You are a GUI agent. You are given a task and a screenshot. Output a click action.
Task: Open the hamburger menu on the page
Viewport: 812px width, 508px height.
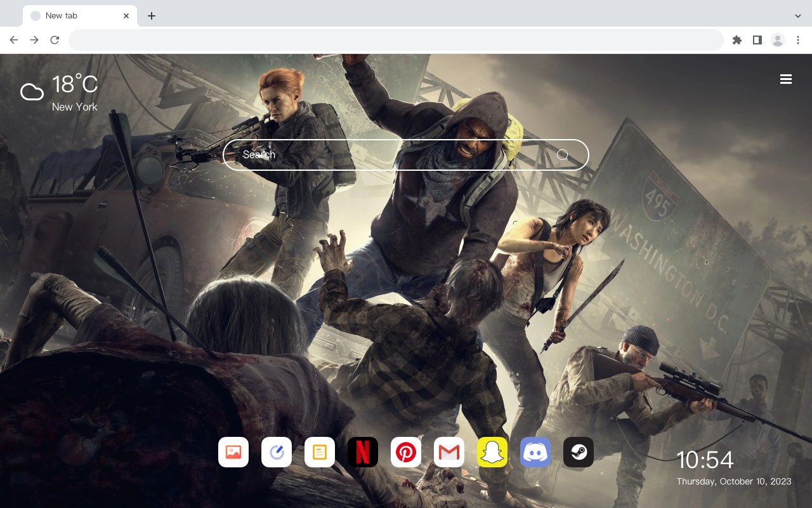coord(786,79)
